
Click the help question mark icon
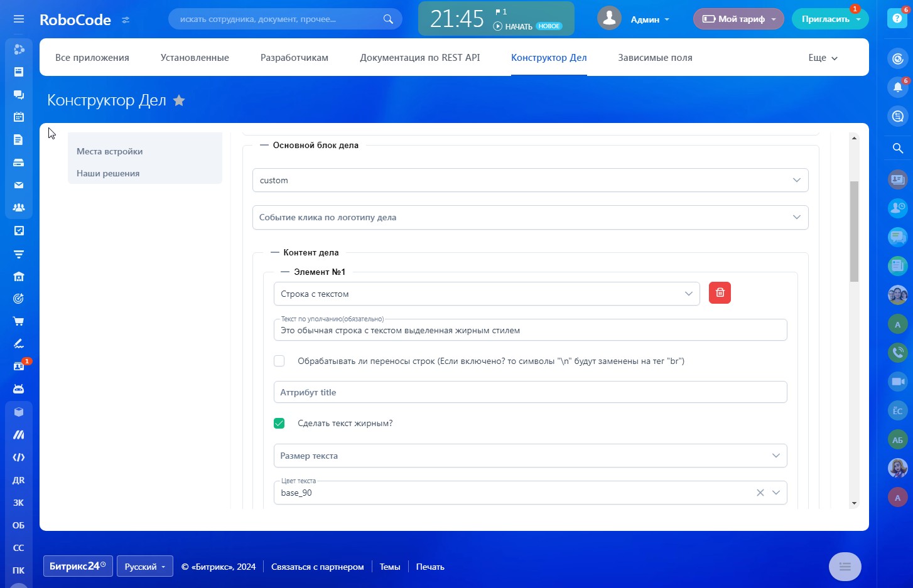tap(897, 19)
